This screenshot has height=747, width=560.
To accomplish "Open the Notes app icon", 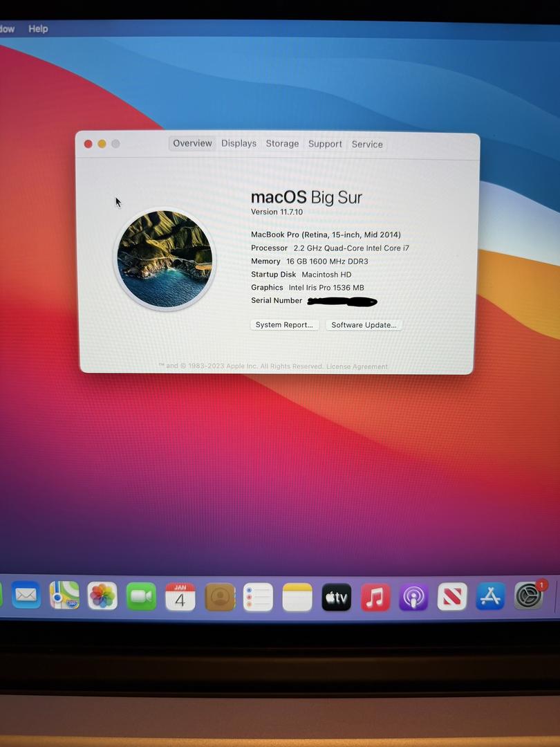I will point(297,597).
